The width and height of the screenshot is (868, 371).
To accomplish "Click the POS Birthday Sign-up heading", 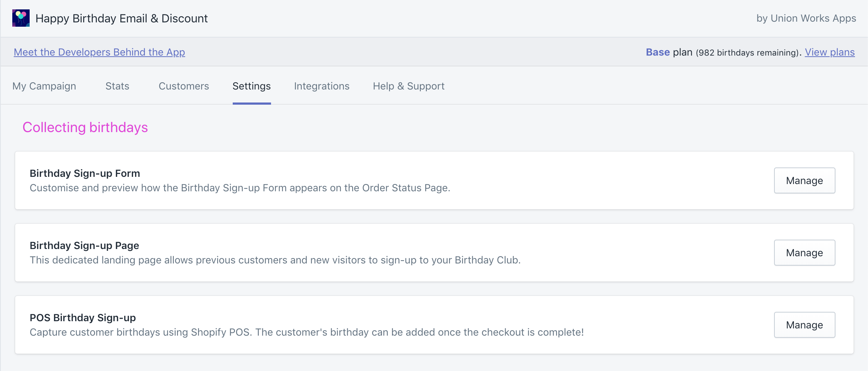I will (x=82, y=318).
